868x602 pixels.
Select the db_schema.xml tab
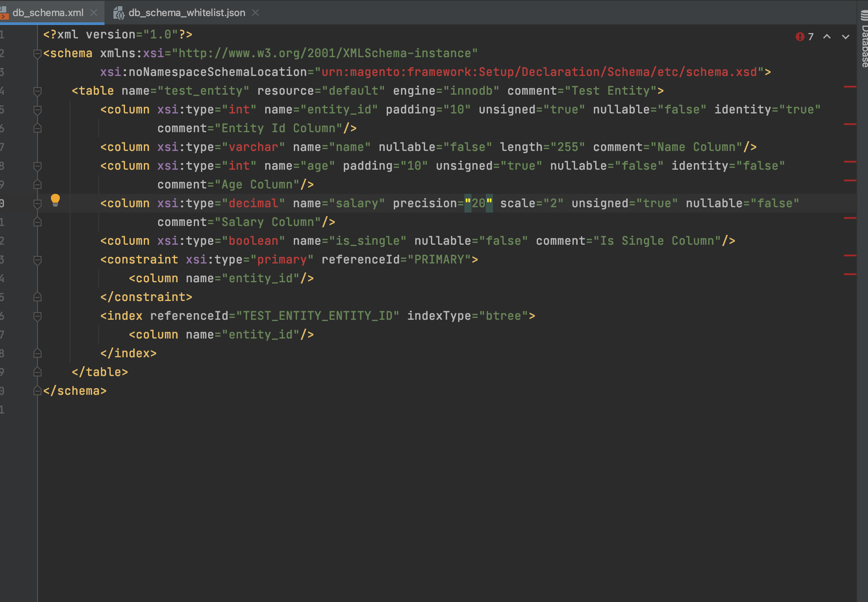point(48,13)
